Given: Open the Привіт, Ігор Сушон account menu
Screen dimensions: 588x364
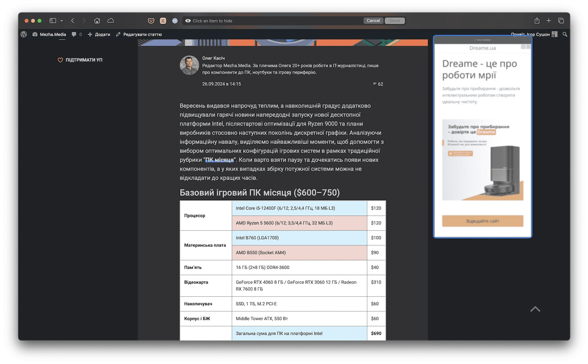Looking at the screenshot, I should point(534,34).
